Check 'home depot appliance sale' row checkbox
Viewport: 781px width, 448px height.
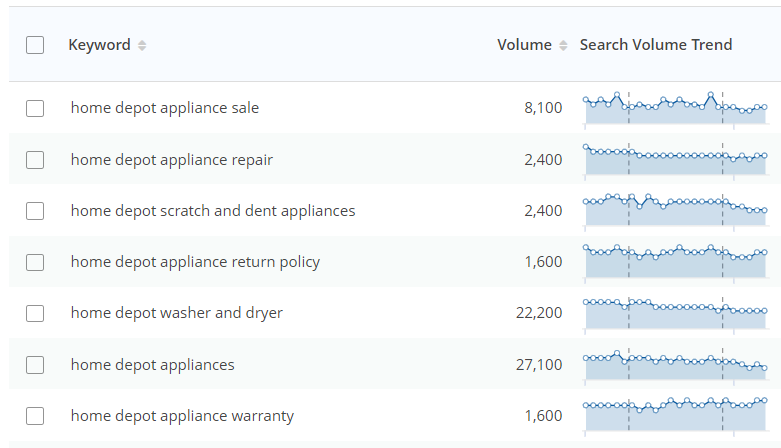point(35,108)
